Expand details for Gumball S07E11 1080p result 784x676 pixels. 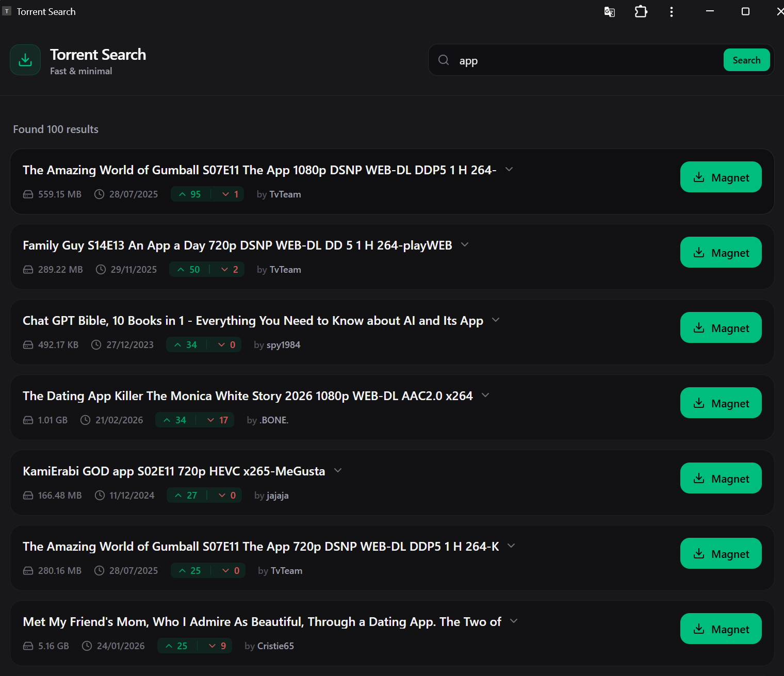tap(509, 169)
